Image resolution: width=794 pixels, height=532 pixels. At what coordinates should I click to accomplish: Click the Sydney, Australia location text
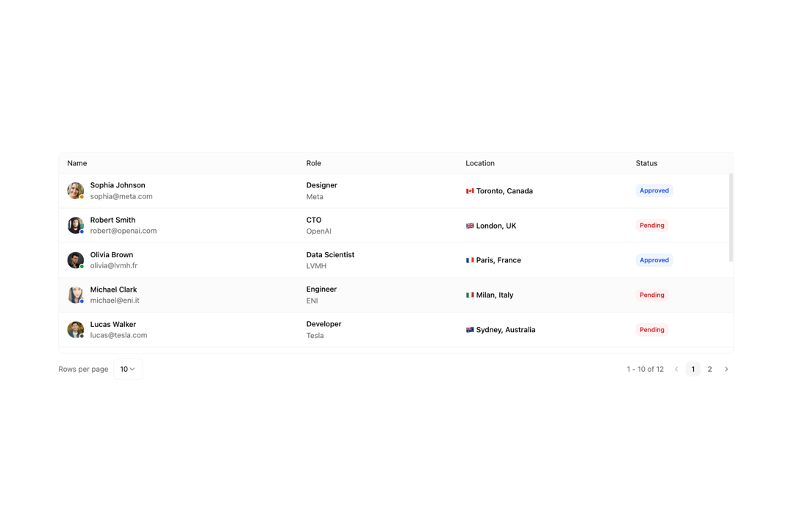click(x=506, y=329)
